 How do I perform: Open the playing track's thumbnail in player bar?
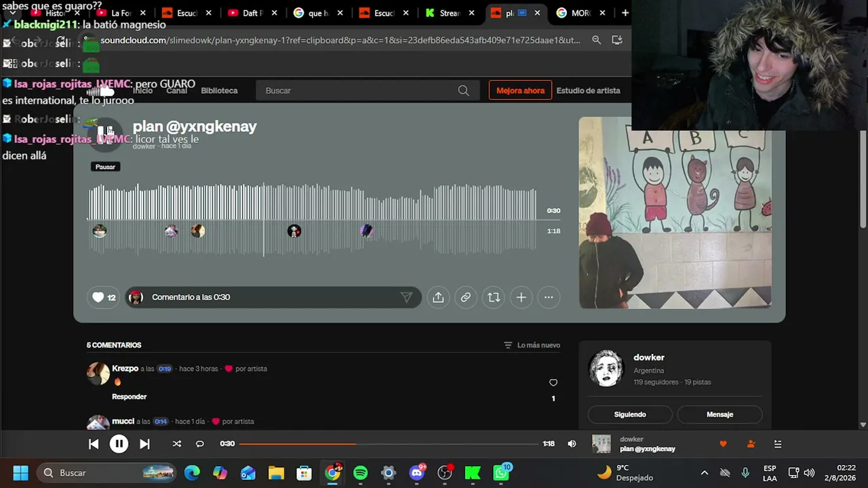pyautogui.click(x=601, y=444)
